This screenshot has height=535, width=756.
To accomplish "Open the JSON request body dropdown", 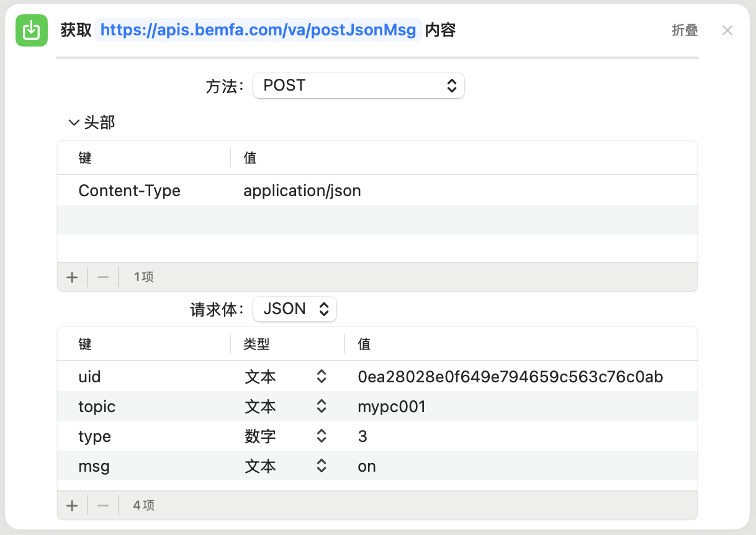I will 295,309.
